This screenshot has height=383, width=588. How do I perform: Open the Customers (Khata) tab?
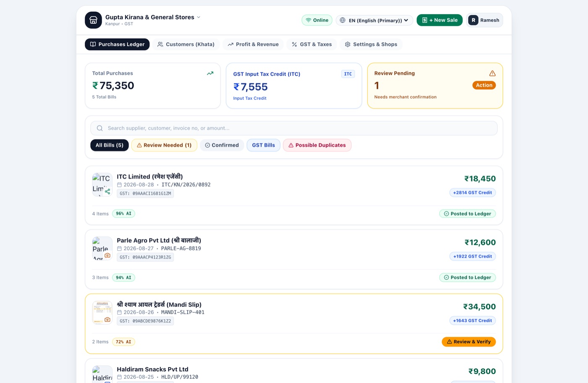click(186, 44)
